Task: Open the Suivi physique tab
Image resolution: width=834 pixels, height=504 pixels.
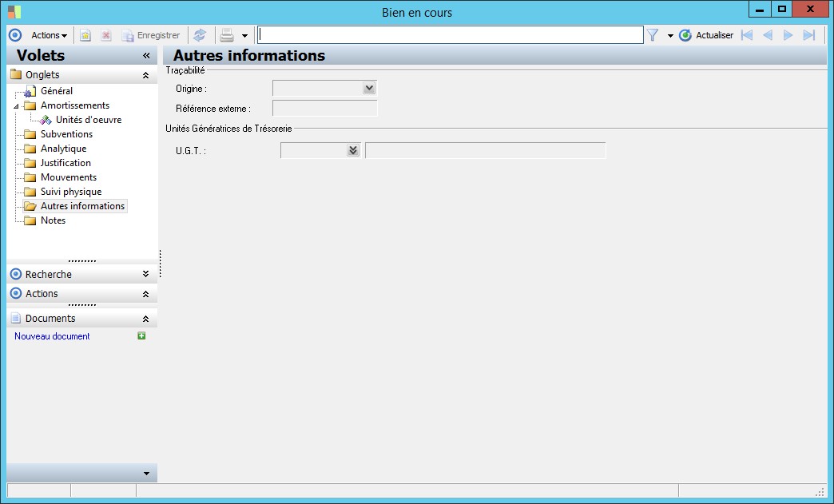Action: tap(71, 192)
